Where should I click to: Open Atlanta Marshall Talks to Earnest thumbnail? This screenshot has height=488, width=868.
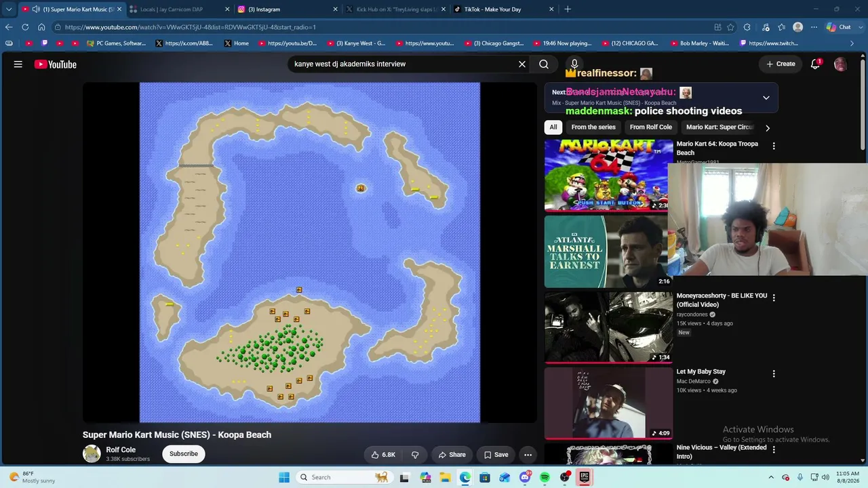(x=608, y=251)
